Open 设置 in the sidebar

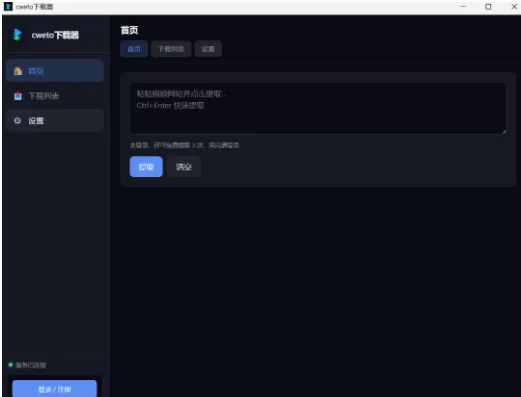point(55,120)
